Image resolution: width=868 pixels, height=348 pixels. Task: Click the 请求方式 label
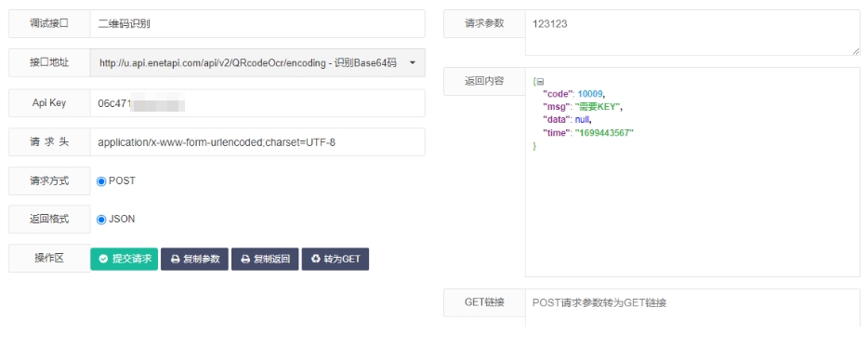[x=49, y=181]
